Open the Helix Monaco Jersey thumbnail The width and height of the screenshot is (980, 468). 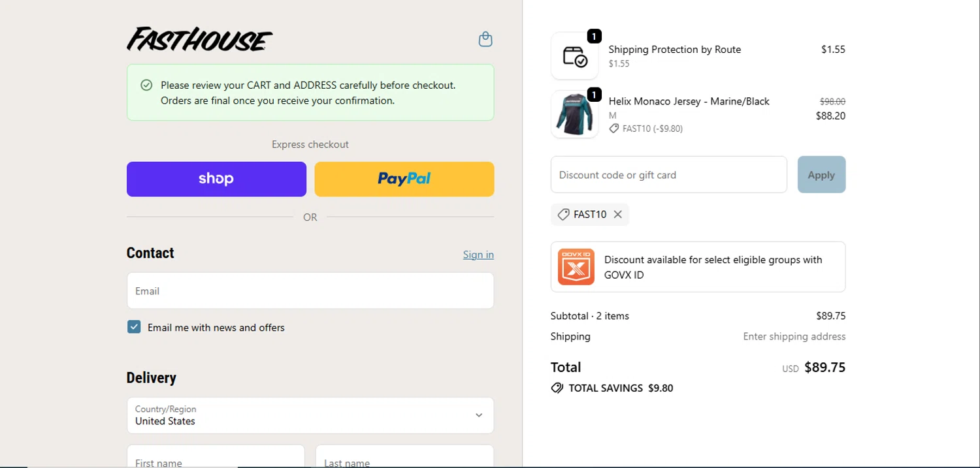(x=575, y=114)
